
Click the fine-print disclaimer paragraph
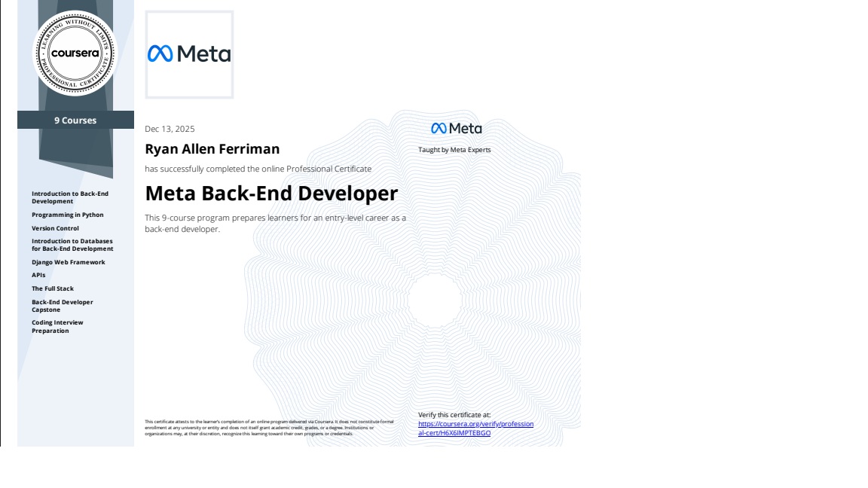click(269, 428)
